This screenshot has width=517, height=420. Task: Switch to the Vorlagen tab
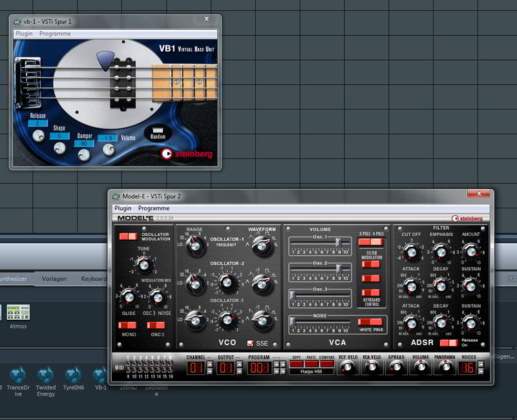point(54,279)
